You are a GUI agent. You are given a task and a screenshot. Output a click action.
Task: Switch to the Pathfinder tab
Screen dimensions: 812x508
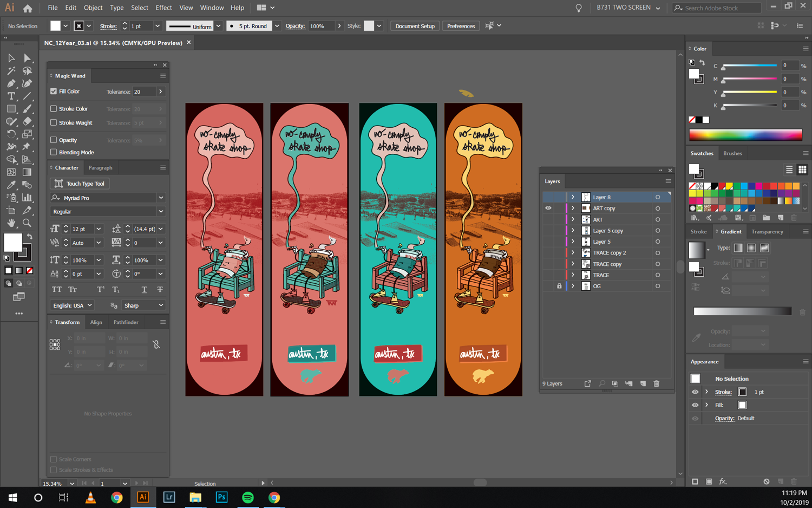126,322
